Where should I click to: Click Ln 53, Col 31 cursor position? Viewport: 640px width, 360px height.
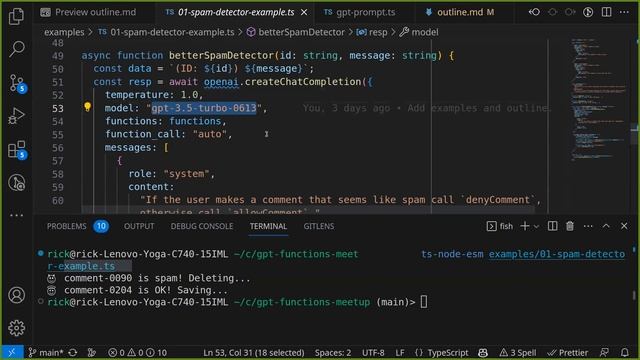pyautogui.click(x=253, y=352)
